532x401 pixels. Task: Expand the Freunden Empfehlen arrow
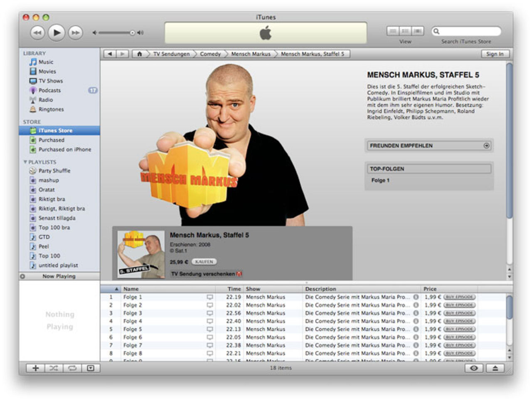pyautogui.click(x=486, y=146)
